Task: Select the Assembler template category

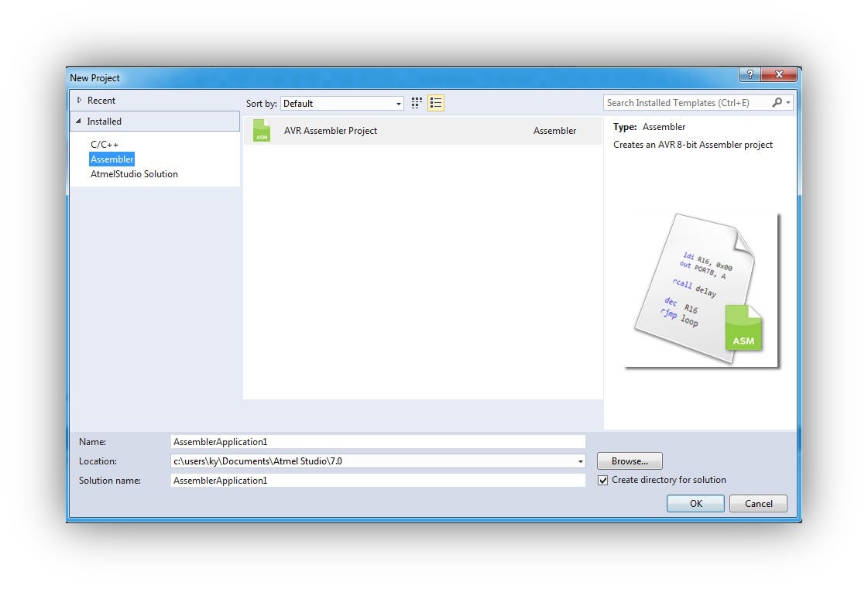Action: tap(112, 159)
